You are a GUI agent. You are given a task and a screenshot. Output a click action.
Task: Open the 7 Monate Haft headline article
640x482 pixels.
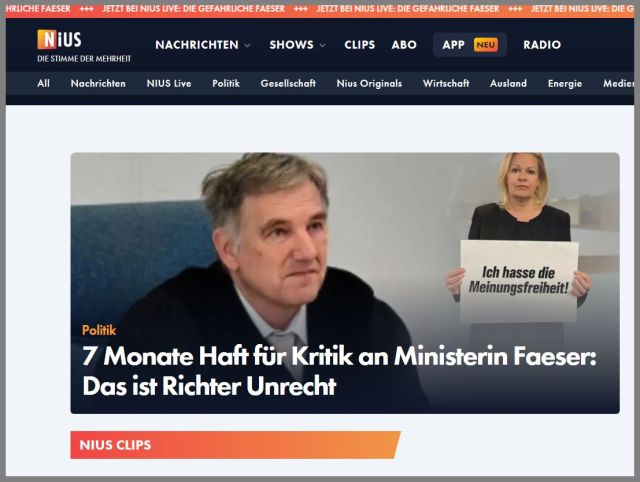pyautogui.click(x=339, y=371)
